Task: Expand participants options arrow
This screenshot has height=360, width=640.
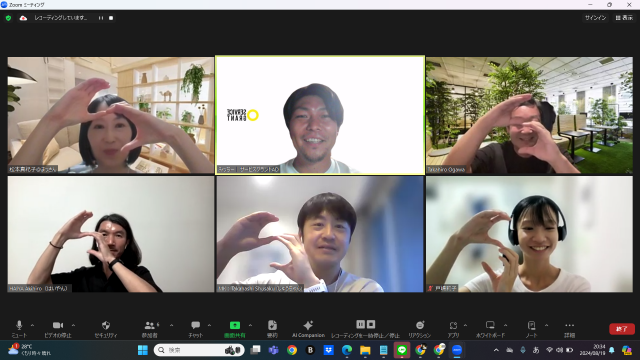Action: coord(171,325)
